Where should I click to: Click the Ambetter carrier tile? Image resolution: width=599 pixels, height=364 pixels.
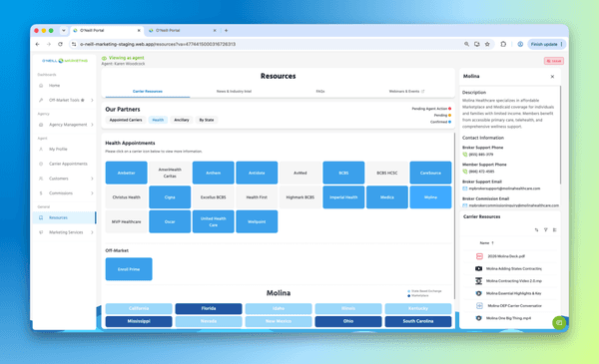[127, 173]
